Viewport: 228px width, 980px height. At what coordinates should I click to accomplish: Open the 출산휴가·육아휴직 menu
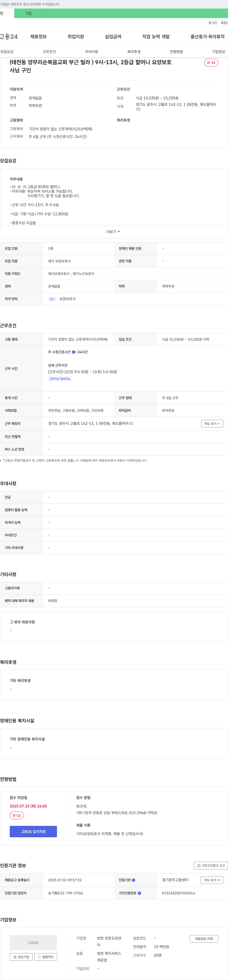[208, 37]
